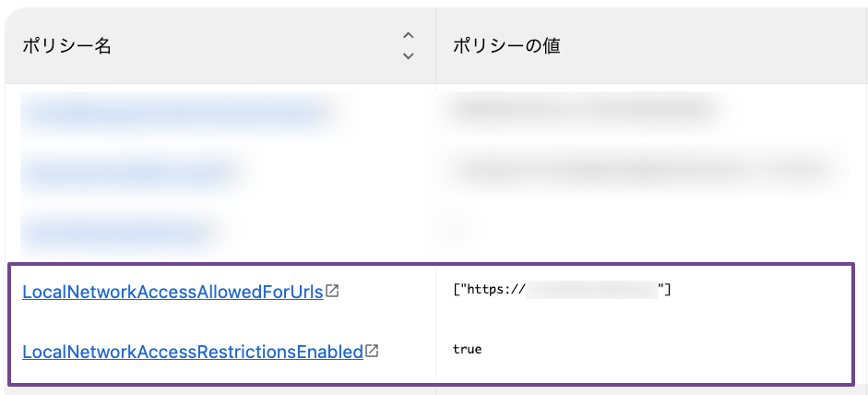Select the ポリシー名 column header
This screenshot has width=868, height=395.
67,46
